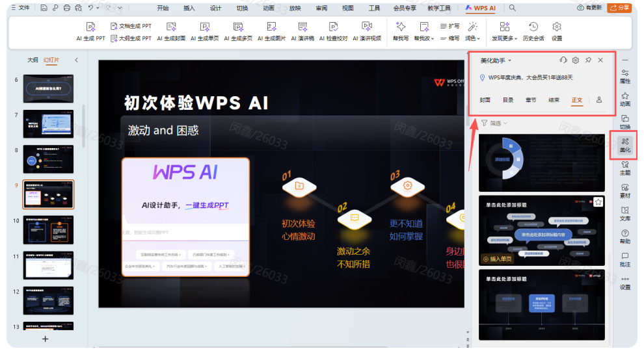Viewport: 644px width, 351px height.
Task: Open 帮助 in the right sidebar
Action: coord(625,237)
